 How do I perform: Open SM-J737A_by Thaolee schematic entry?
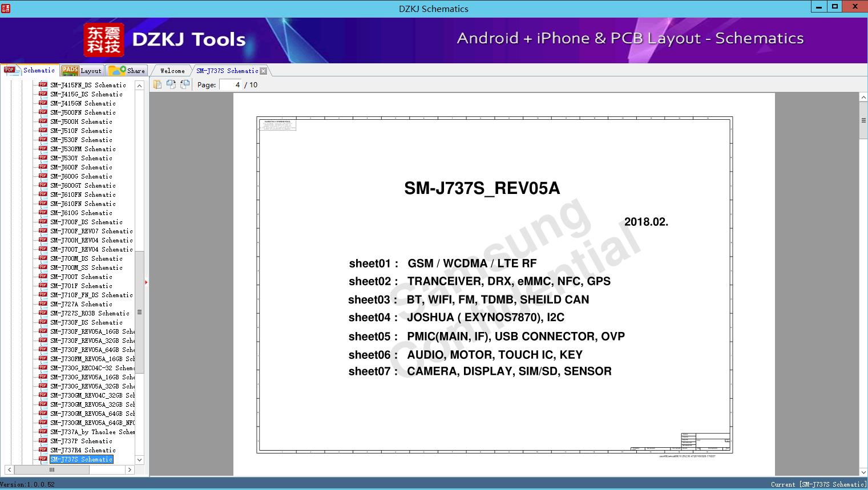coord(92,432)
